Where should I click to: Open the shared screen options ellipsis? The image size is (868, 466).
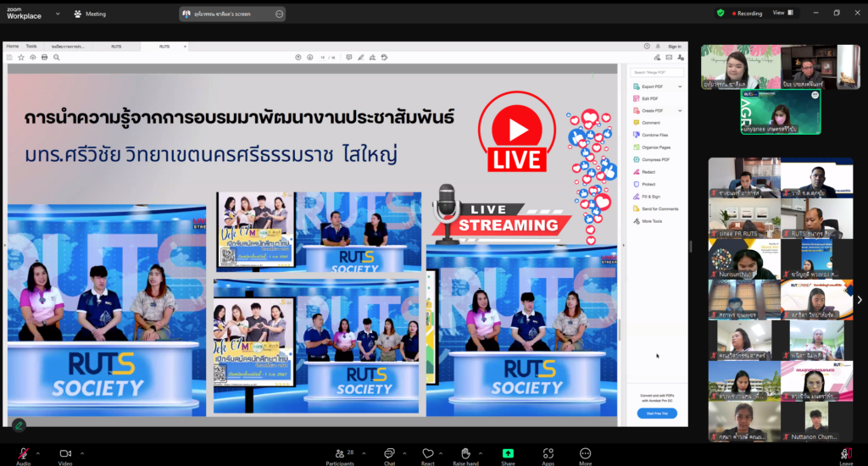[x=280, y=14]
